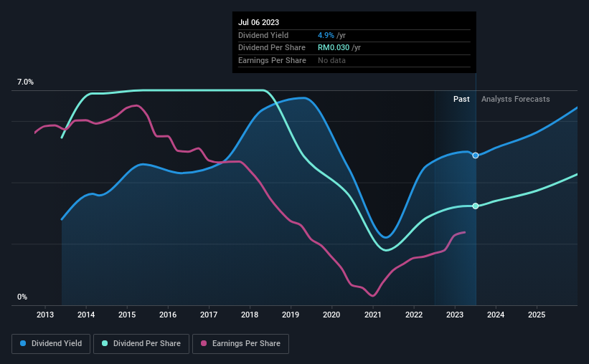Click the 'Jul 06 2023' tooltip date

pos(258,22)
